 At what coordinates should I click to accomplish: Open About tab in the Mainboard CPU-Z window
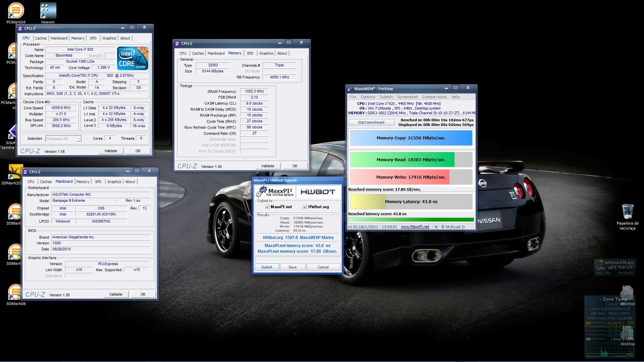tap(130, 182)
